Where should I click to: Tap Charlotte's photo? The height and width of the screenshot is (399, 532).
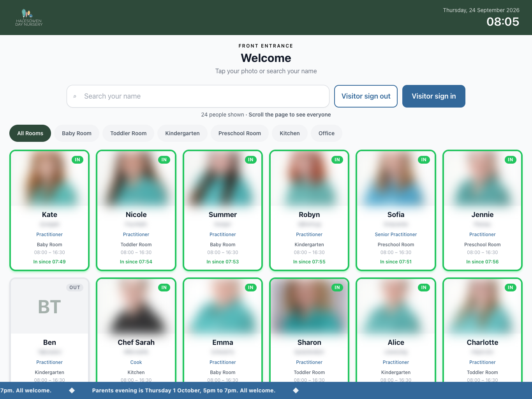click(483, 306)
